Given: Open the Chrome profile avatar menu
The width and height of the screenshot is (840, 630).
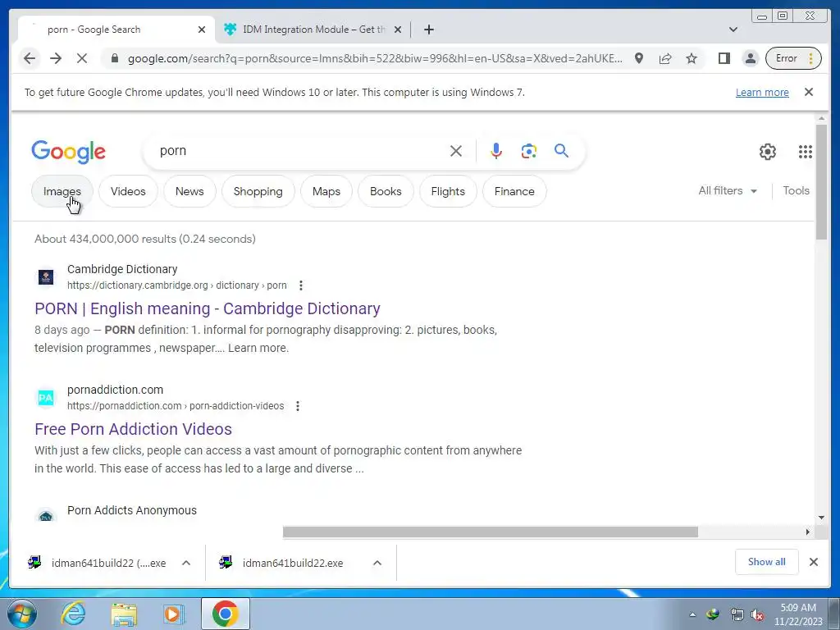Looking at the screenshot, I should (x=751, y=58).
